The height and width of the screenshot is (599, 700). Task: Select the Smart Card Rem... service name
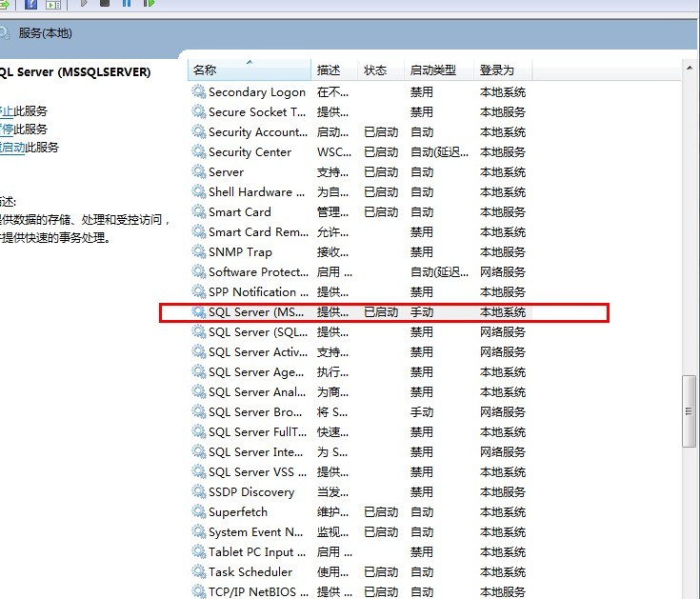click(x=258, y=232)
